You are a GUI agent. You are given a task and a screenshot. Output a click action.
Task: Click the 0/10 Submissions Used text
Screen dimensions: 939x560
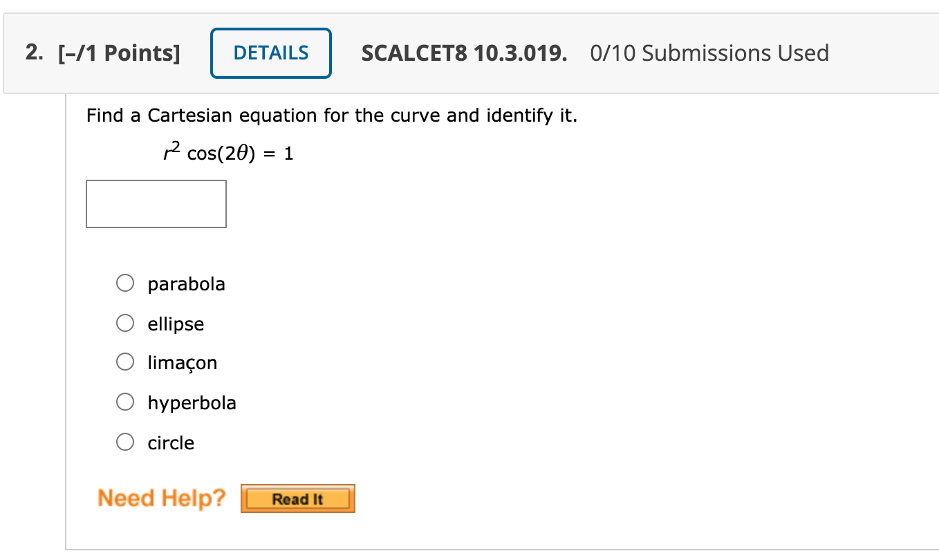coord(708,53)
